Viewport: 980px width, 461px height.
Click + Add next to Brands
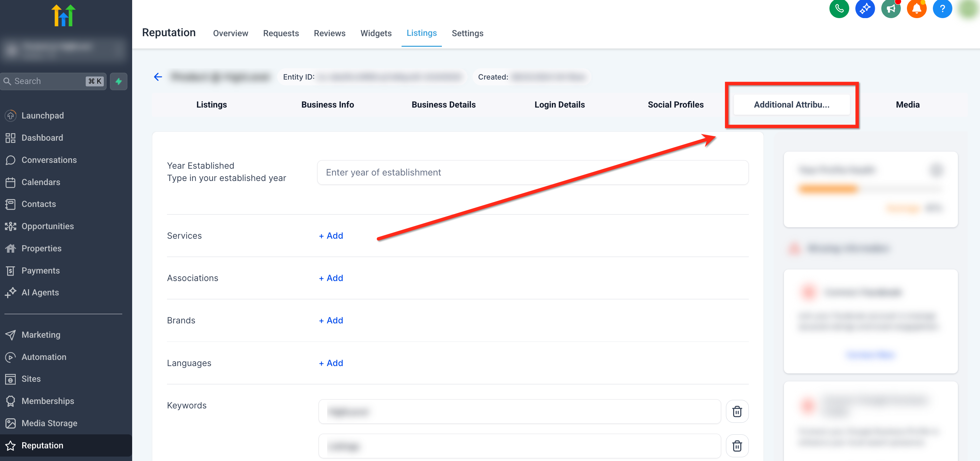[331, 321]
